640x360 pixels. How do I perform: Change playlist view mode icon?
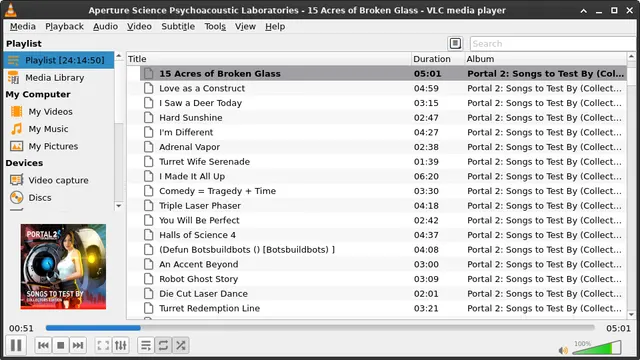click(455, 43)
